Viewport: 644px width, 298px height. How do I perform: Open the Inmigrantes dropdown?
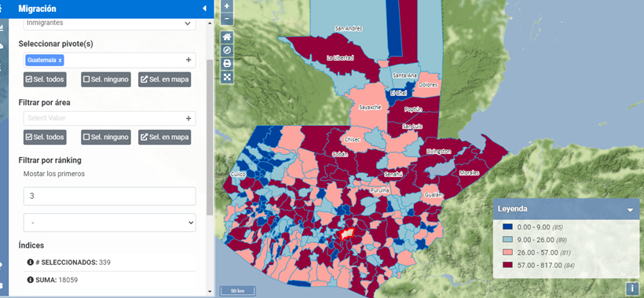[109, 23]
